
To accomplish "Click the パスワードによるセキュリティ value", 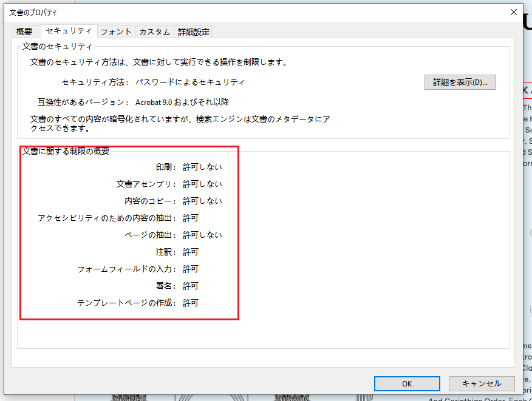I will 189,82.
